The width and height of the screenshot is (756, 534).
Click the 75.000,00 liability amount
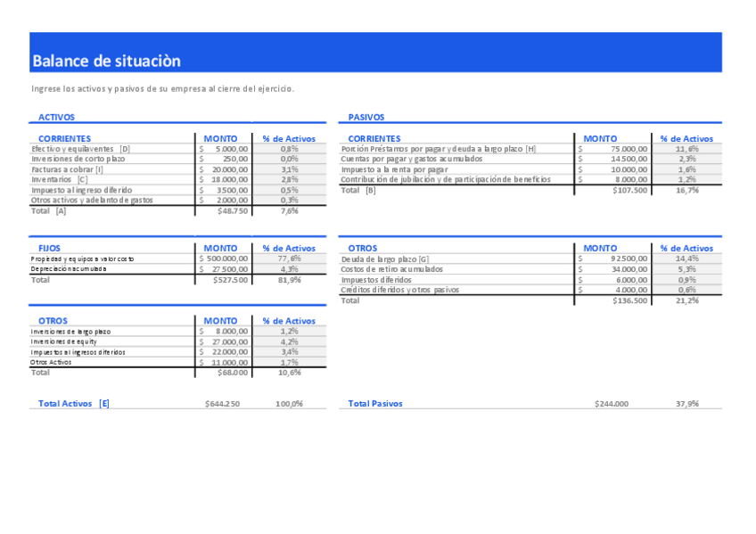tap(629, 149)
